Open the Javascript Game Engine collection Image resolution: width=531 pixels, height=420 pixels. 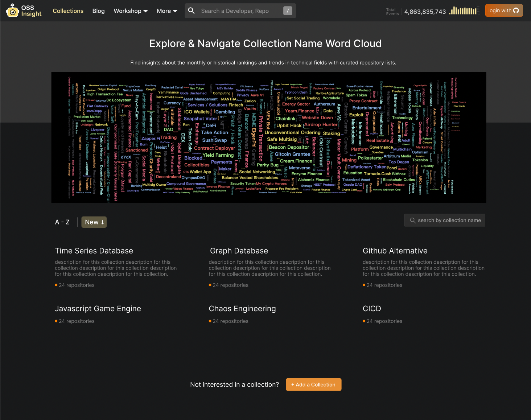pyautogui.click(x=98, y=309)
